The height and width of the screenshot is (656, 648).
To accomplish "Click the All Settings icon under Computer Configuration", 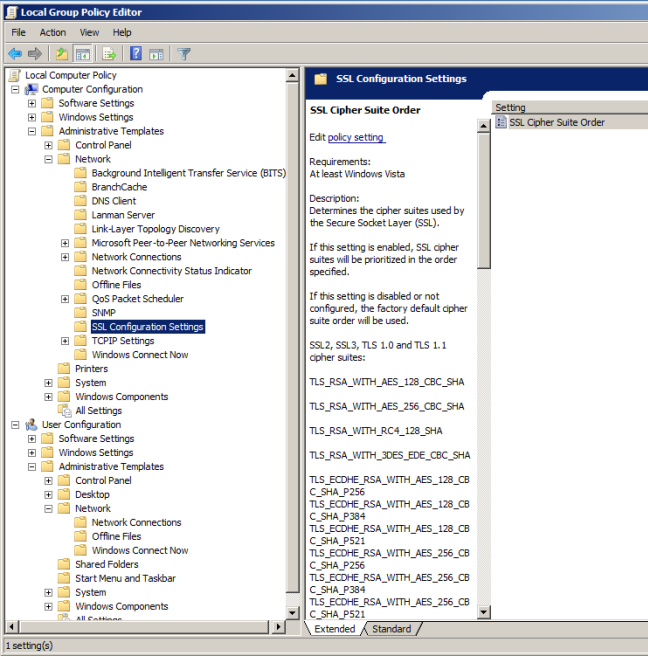I will (64, 411).
